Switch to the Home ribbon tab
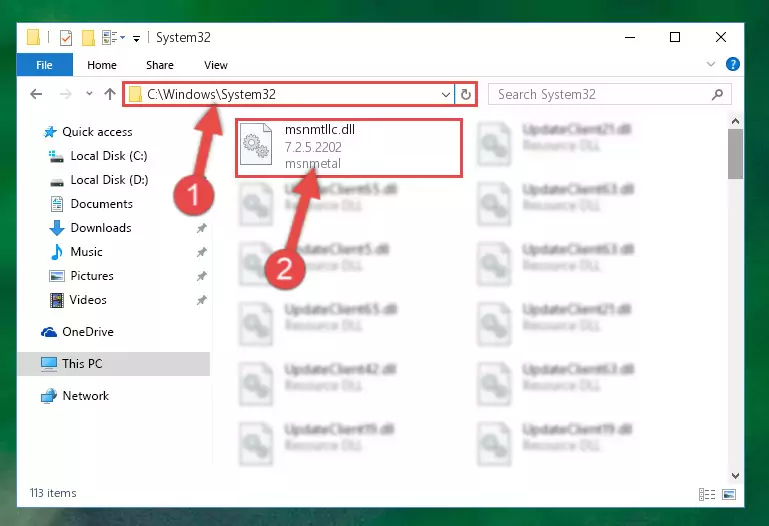 [x=102, y=65]
